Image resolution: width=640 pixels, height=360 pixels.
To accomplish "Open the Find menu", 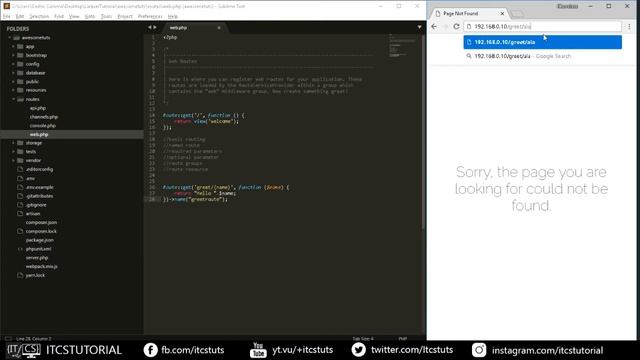I will (x=59, y=16).
